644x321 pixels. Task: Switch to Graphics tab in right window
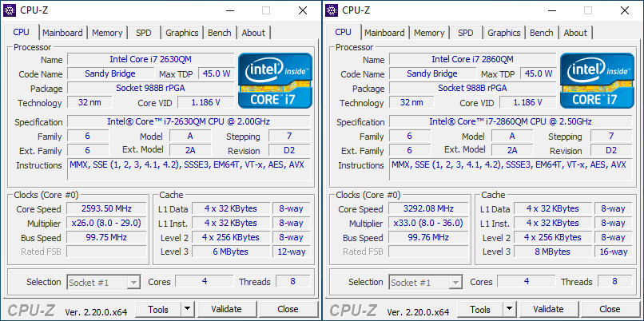point(504,33)
